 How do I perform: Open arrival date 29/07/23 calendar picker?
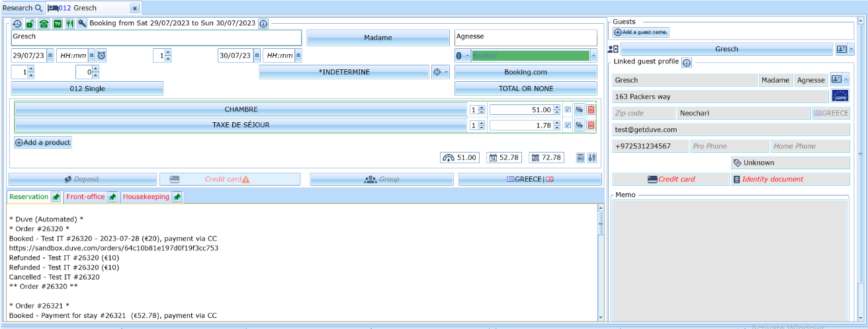point(50,55)
